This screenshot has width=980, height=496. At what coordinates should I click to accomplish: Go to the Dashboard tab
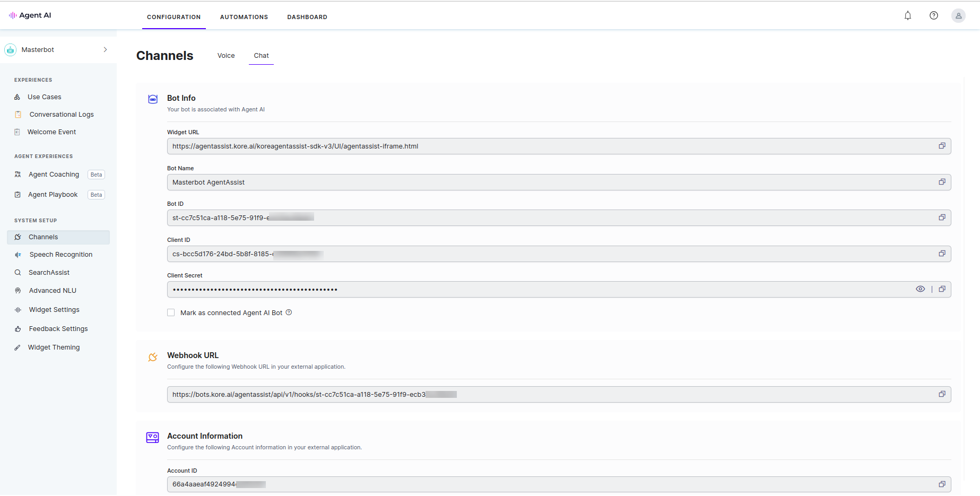pyautogui.click(x=307, y=17)
